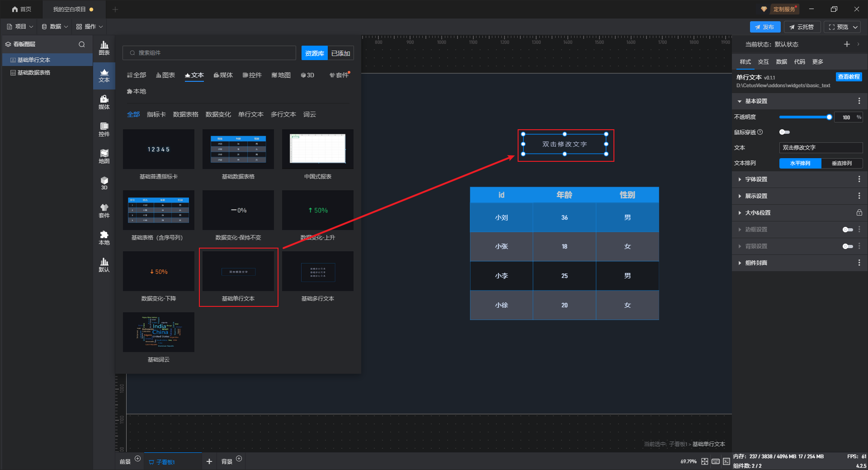Adjust the 不透明度 opacity slider
This screenshot has width=868, height=470.
point(805,117)
